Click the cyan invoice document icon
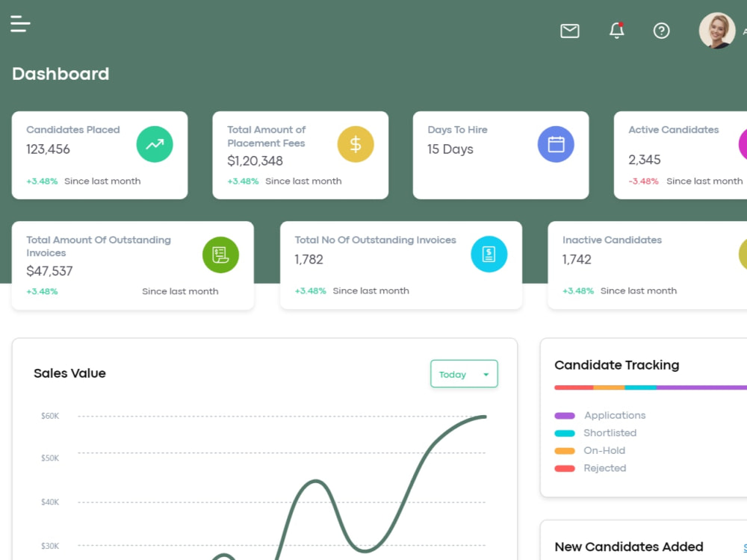Screen dimensions: 747x560 tap(489, 255)
